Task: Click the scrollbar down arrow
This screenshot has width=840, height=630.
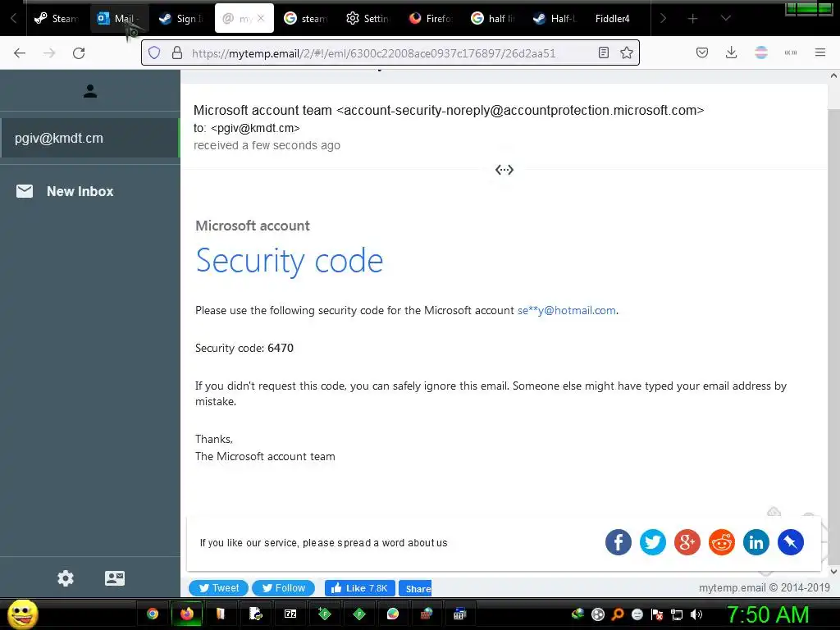Action: point(833,572)
